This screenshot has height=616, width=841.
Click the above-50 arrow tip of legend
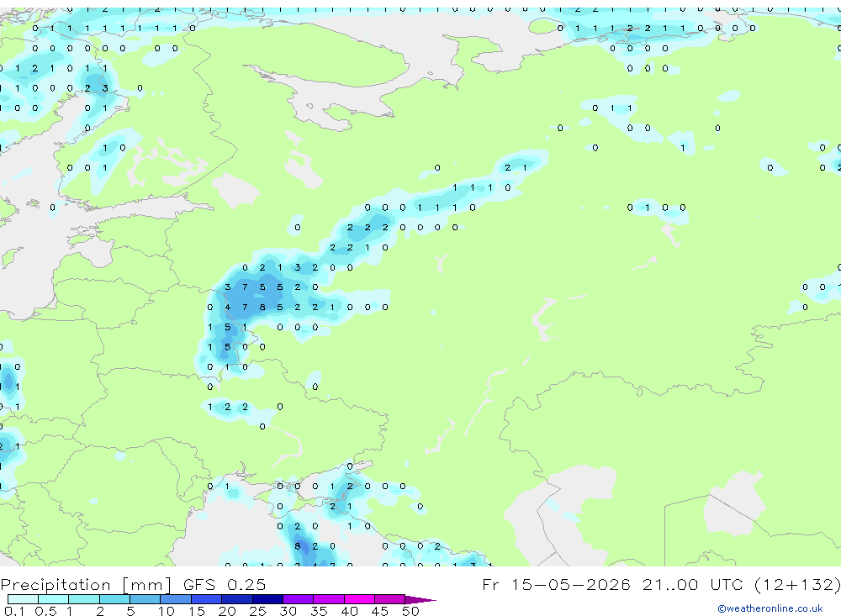click(420, 600)
